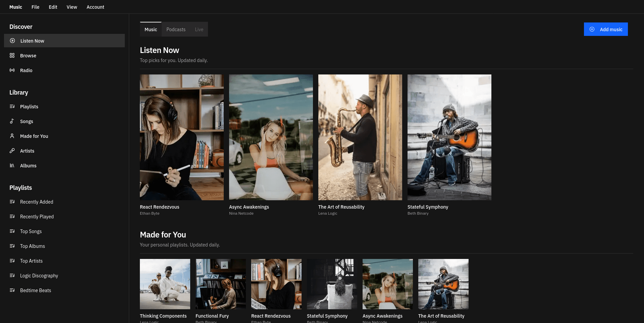The image size is (644, 323).
Task: Click the list icon beside Recently Added
Action: [12, 202]
